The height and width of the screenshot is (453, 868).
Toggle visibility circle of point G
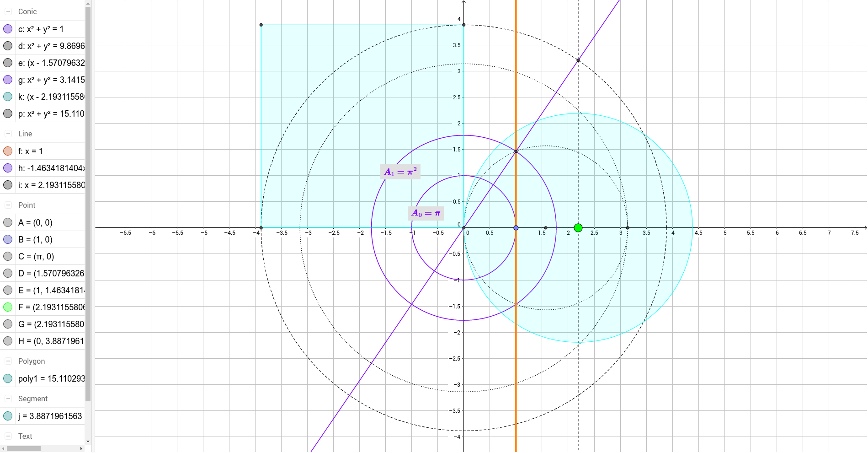pyautogui.click(x=8, y=324)
